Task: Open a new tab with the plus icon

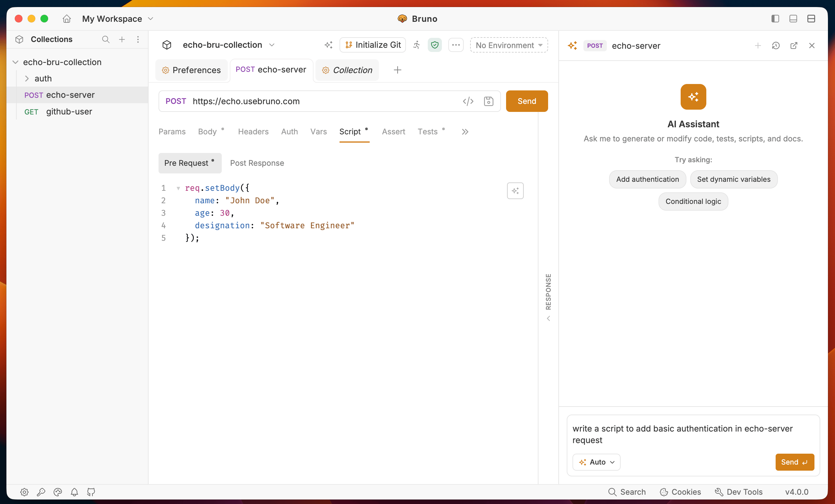Action: [x=398, y=70]
